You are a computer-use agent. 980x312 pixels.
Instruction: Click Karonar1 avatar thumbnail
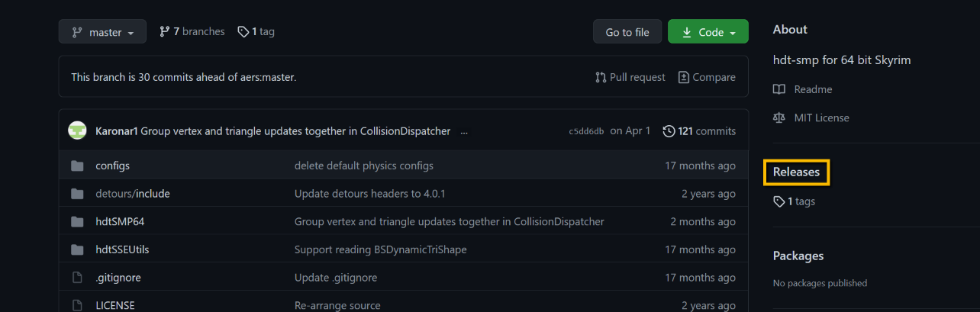click(x=77, y=130)
